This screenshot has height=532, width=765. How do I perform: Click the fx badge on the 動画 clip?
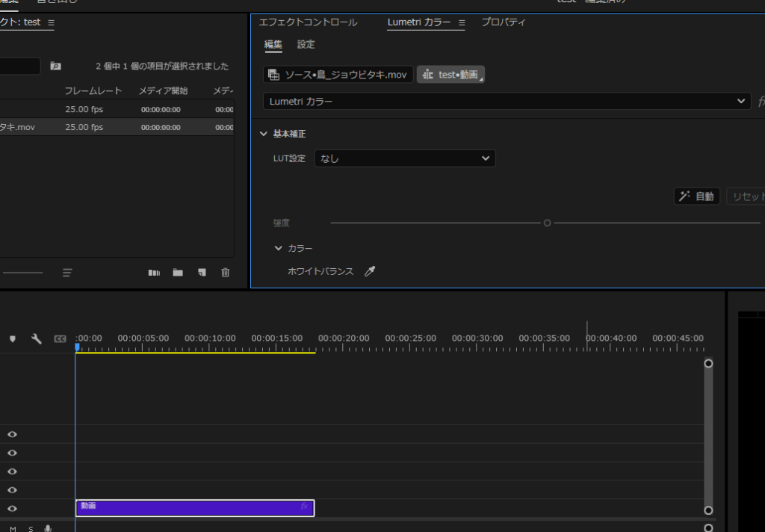click(x=305, y=507)
